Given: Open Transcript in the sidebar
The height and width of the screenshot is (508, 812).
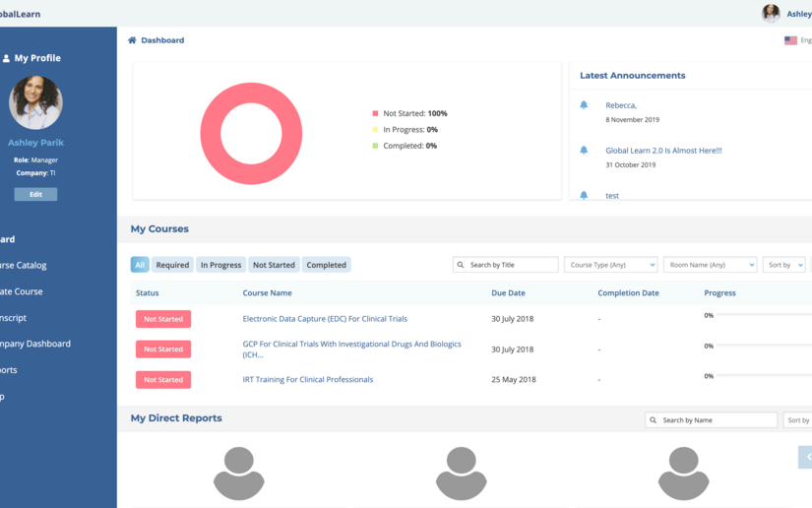Looking at the screenshot, I should point(13,318).
